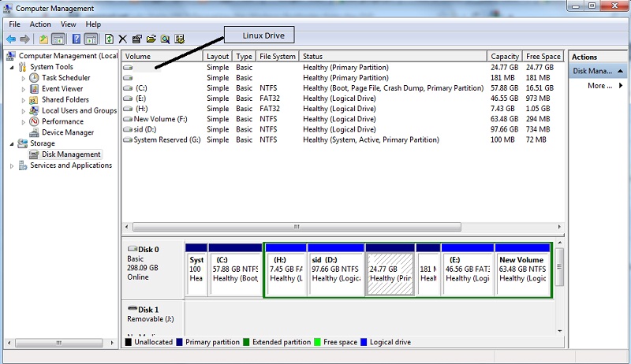Sort by the File System column header
This screenshot has width=631, height=364.
point(278,56)
